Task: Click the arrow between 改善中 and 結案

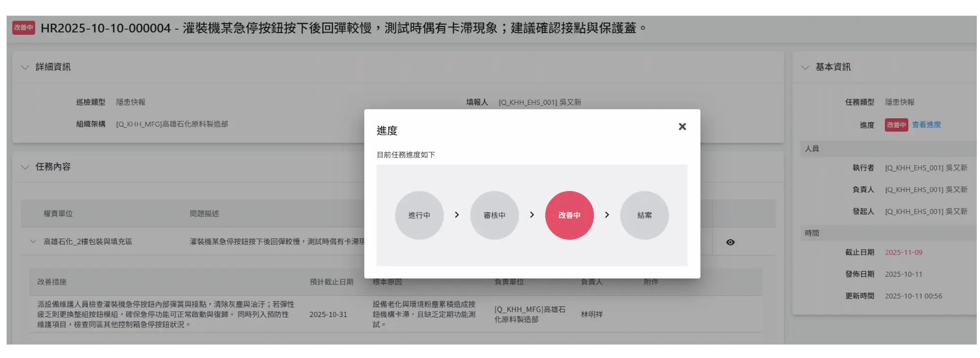Action: coord(607,215)
